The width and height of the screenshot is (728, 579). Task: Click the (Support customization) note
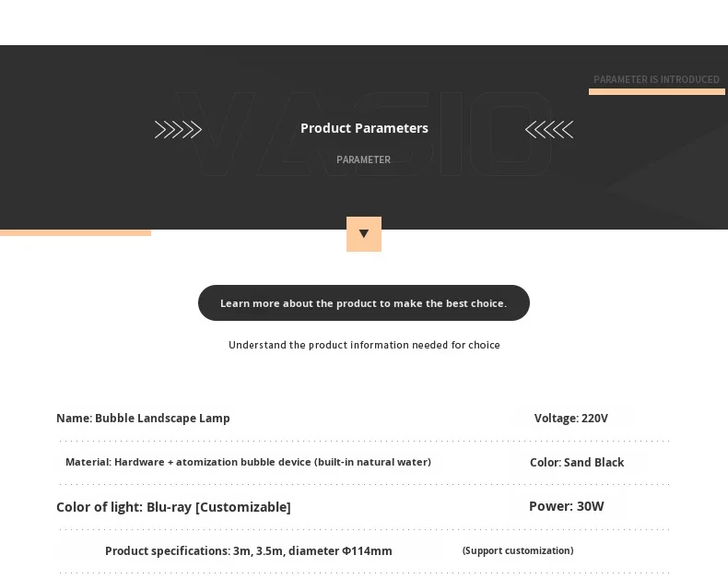click(x=518, y=550)
